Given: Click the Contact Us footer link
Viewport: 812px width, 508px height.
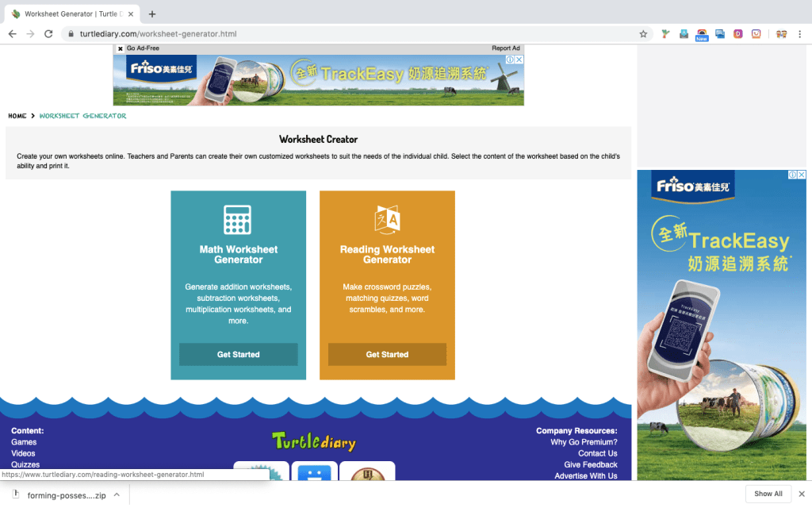Looking at the screenshot, I should click(597, 453).
